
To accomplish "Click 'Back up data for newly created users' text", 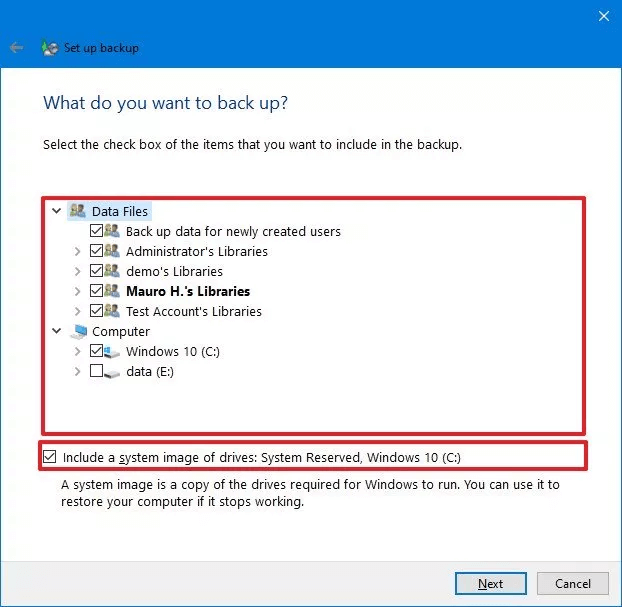I will coord(233,231).
